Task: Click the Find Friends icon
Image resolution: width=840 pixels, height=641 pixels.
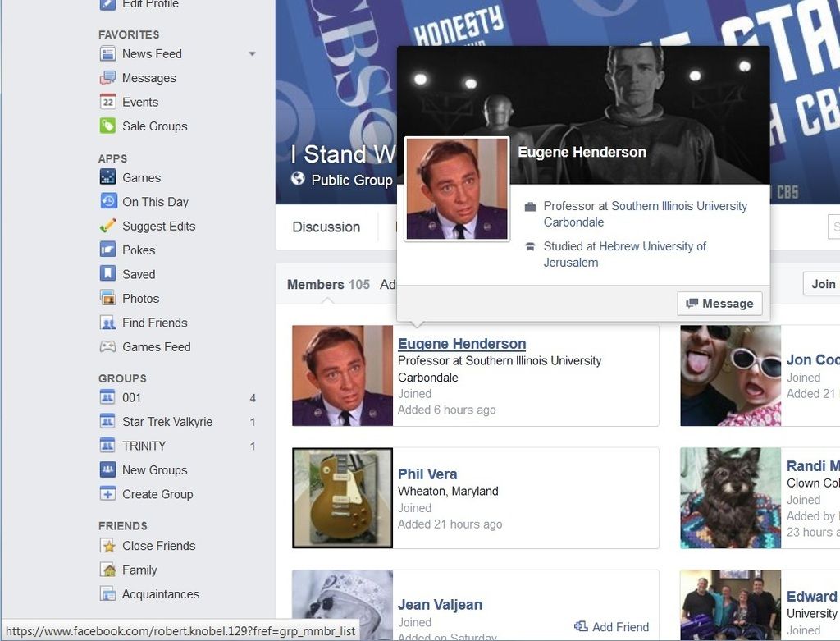Action: [107, 322]
